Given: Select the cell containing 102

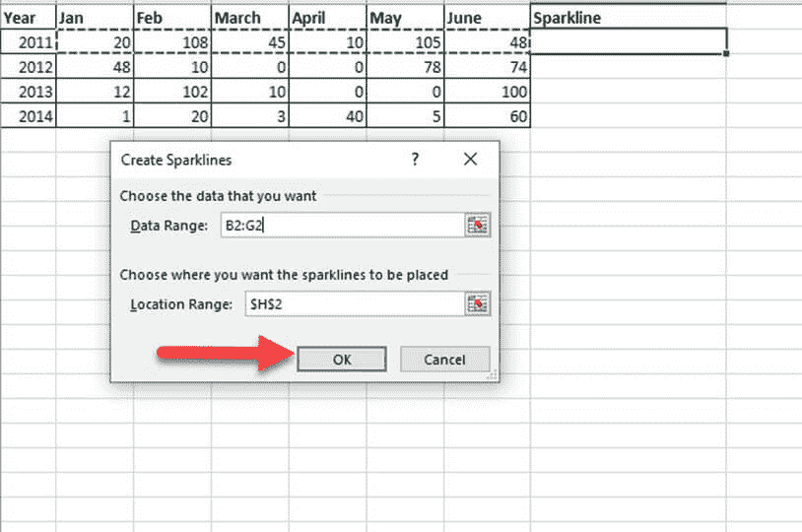Looking at the screenshot, I should pos(172,91).
